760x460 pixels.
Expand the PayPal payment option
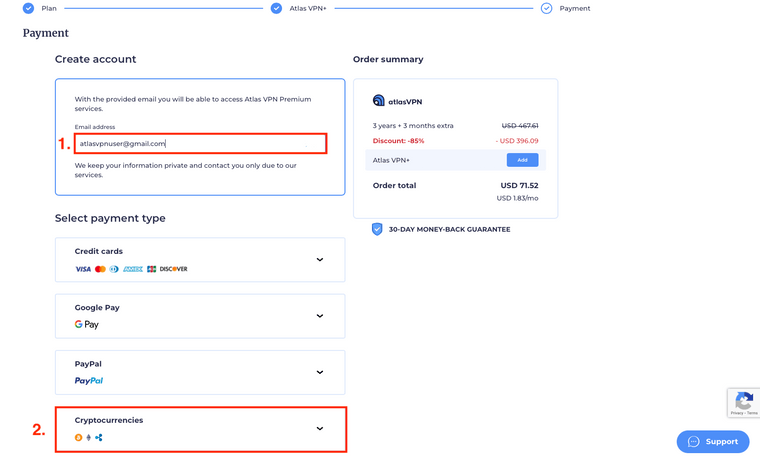(320, 372)
